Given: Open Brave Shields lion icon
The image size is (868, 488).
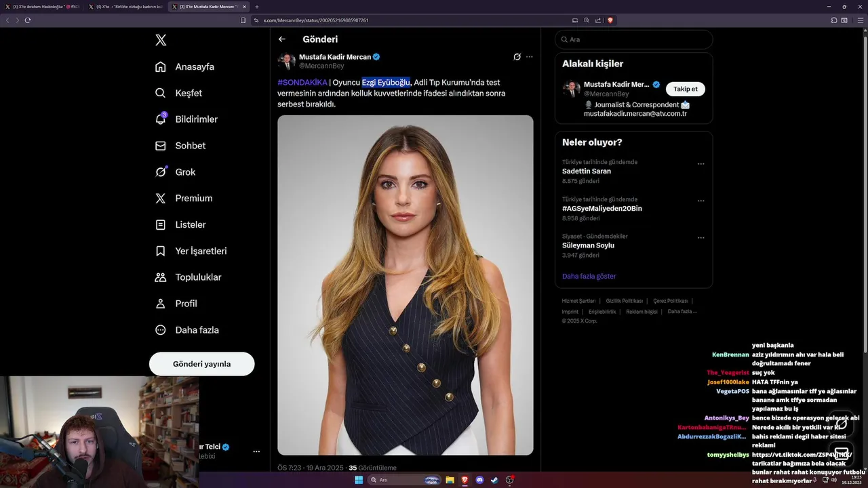Looking at the screenshot, I should (x=610, y=20).
